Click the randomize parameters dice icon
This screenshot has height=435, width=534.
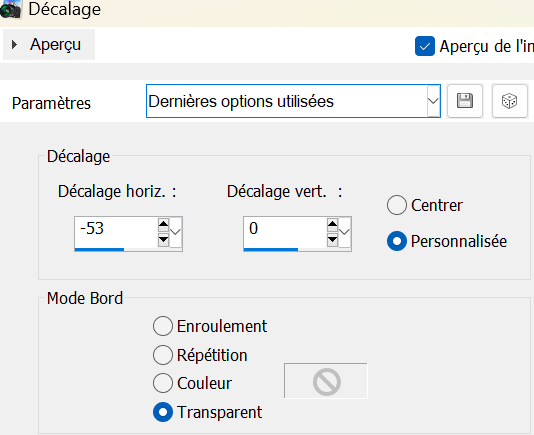pos(509,101)
